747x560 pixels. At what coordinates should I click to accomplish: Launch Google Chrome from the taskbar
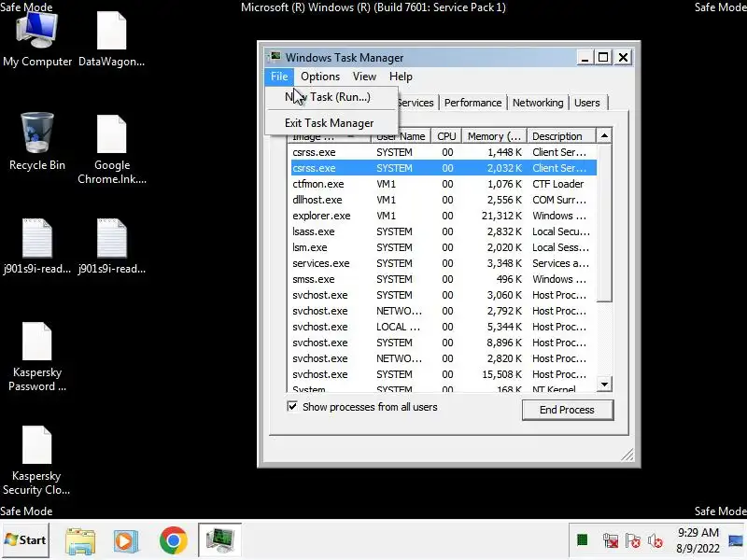click(174, 540)
